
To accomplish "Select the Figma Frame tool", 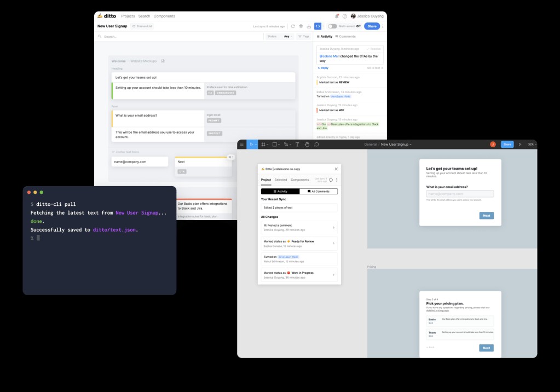I will coord(263,145).
